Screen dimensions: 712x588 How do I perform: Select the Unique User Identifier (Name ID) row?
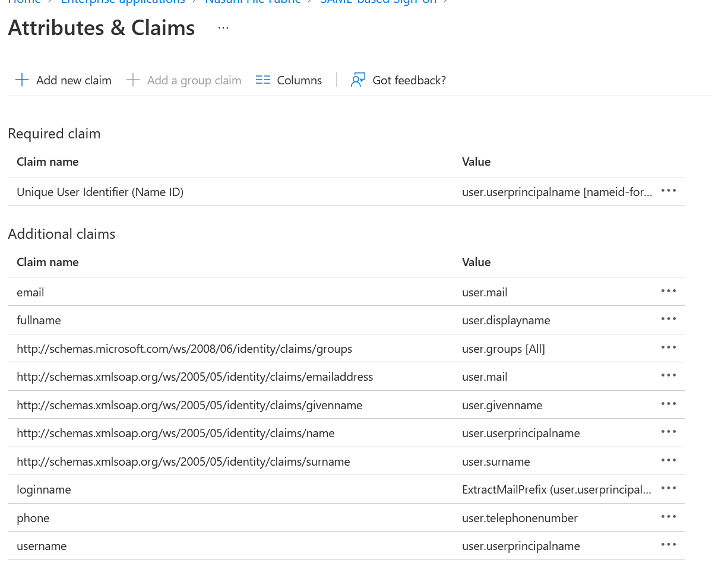click(x=100, y=192)
